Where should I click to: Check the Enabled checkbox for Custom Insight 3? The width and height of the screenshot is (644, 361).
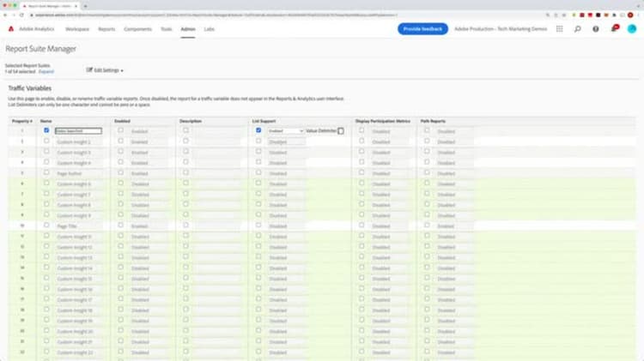tap(121, 152)
